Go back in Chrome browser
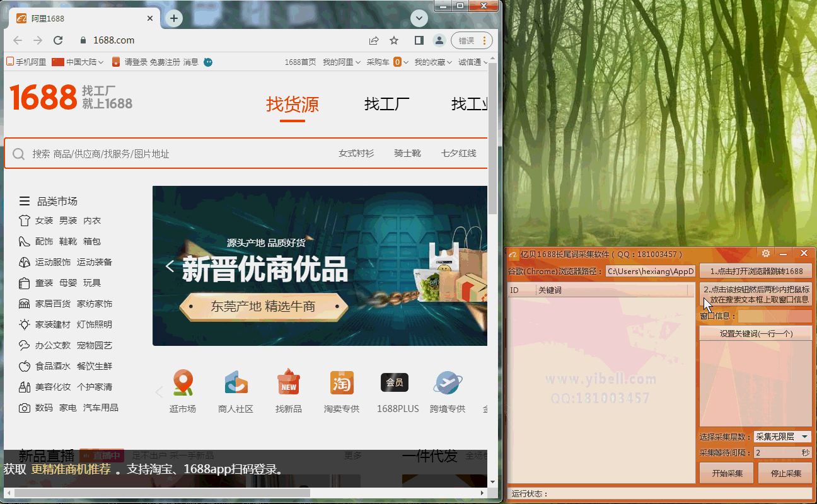This screenshot has width=817, height=504. tap(18, 40)
